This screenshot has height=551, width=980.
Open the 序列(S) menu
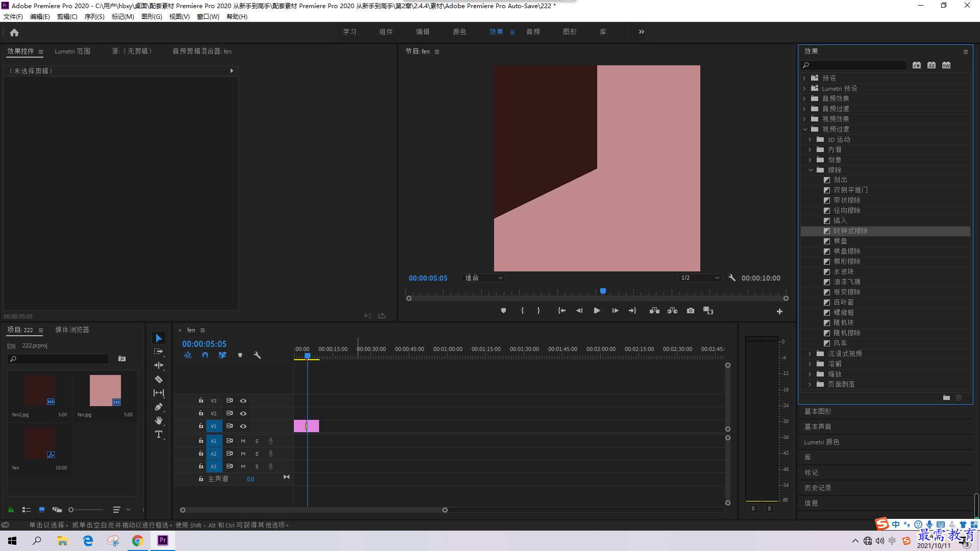coord(94,17)
